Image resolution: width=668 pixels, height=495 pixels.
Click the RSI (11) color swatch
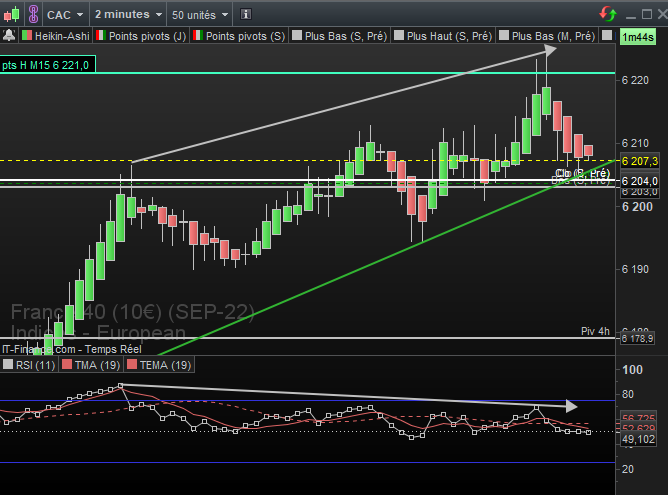pyautogui.click(x=8, y=364)
